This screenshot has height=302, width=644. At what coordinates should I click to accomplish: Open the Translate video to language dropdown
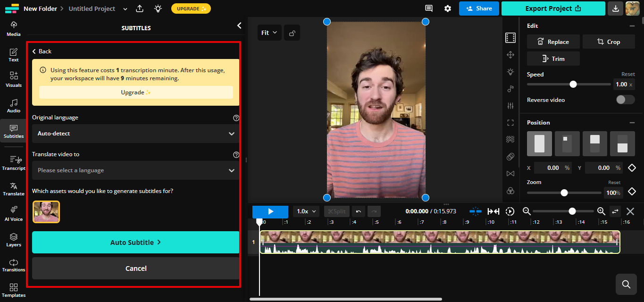point(135,170)
